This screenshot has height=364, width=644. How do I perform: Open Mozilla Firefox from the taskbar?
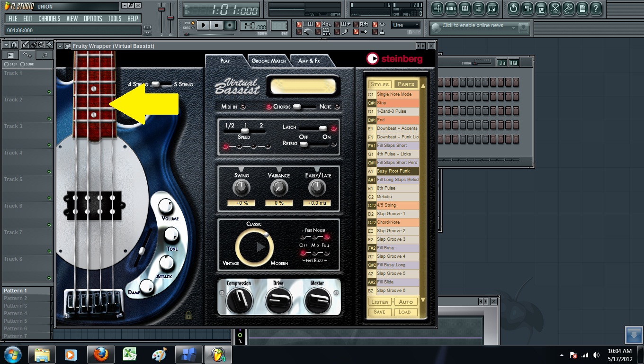[100, 355]
